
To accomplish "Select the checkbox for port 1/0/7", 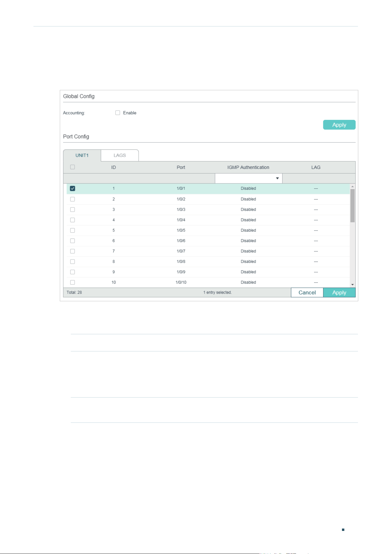I will tap(73, 251).
